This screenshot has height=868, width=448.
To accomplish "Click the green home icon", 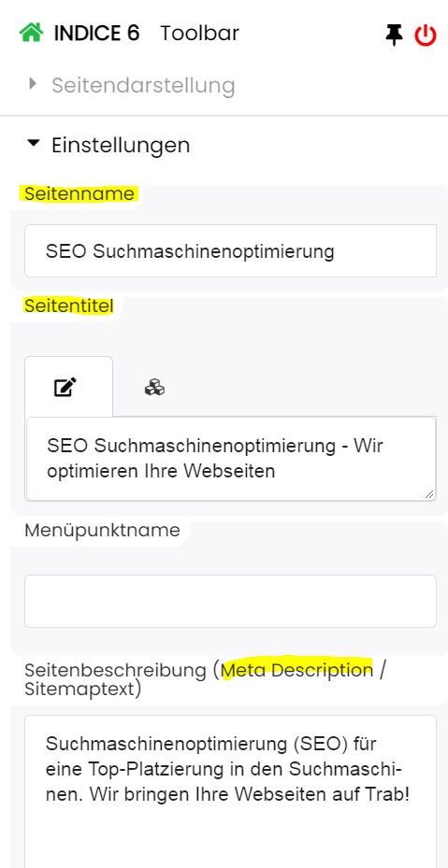I will pos(31,33).
